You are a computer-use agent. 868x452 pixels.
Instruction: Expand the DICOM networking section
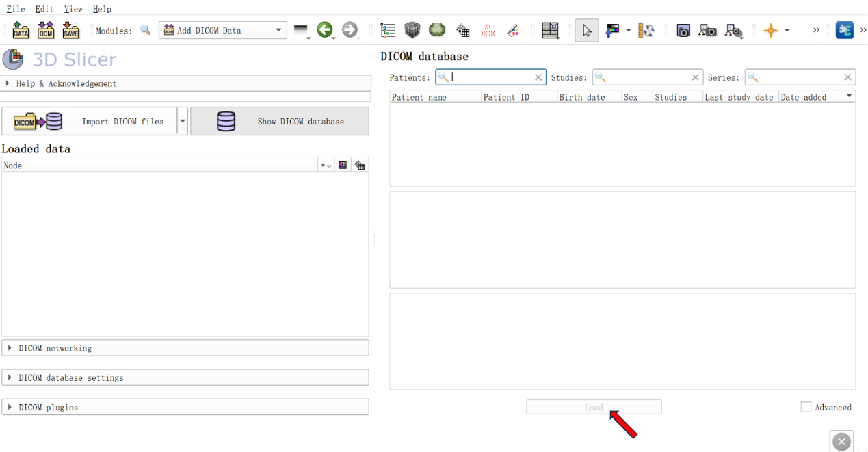[x=185, y=348]
